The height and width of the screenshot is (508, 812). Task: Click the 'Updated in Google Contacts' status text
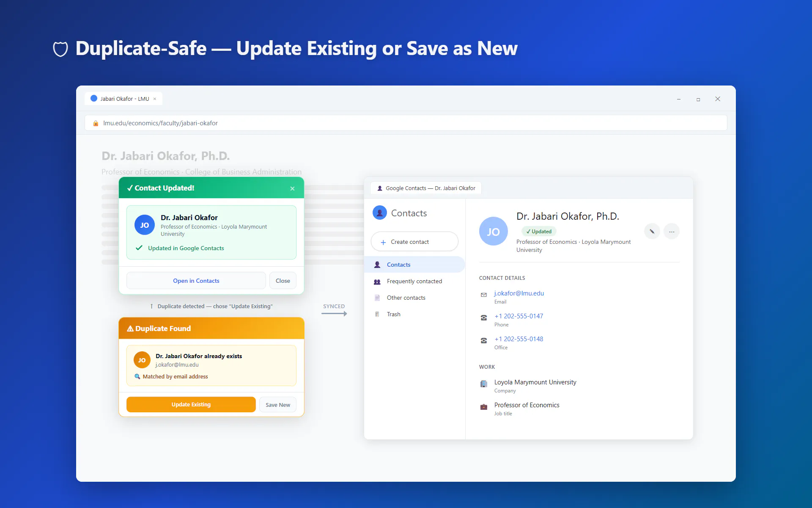(186, 248)
